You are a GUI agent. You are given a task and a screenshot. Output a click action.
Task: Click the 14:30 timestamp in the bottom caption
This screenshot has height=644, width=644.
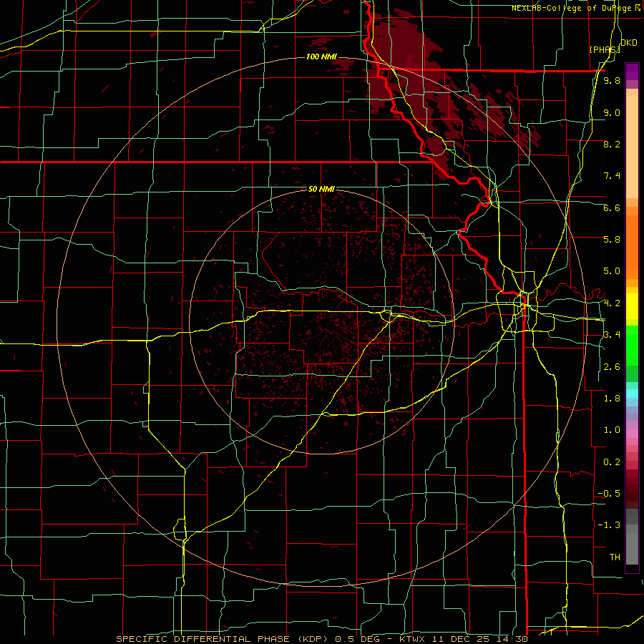coord(513,639)
